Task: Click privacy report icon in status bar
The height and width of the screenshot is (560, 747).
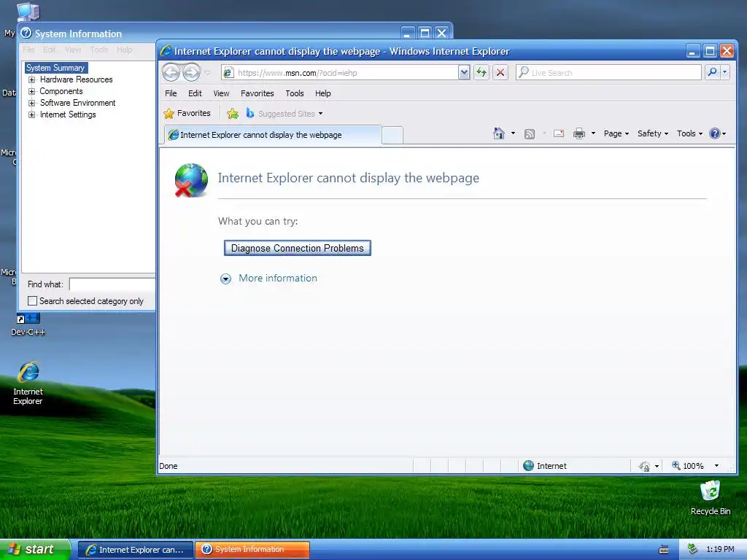Action: click(644, 466)
